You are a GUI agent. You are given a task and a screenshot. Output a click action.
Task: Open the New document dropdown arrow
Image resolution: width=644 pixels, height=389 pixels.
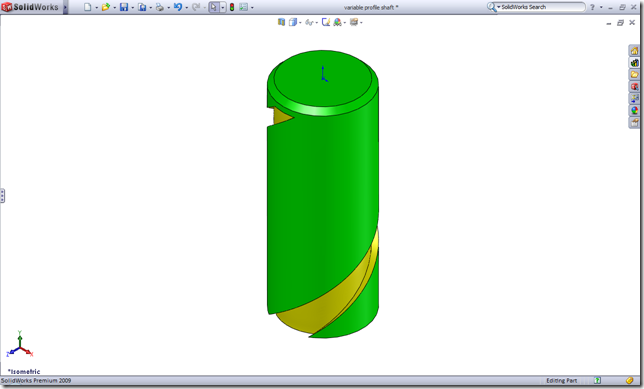97,7
